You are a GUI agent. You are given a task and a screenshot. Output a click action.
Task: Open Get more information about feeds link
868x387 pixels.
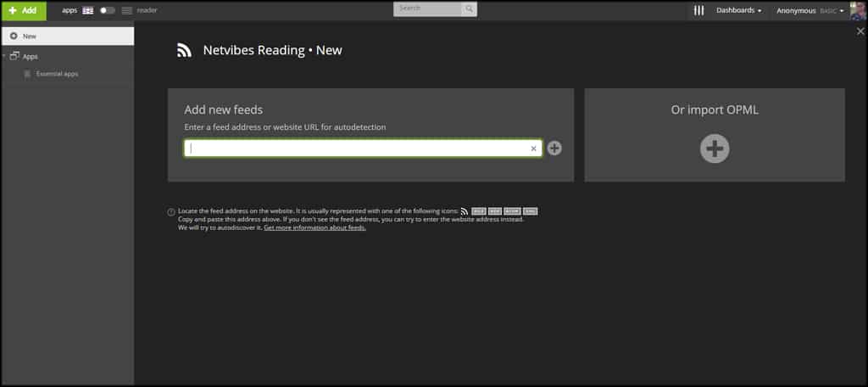pyautogui.click(x=314, y=227)
